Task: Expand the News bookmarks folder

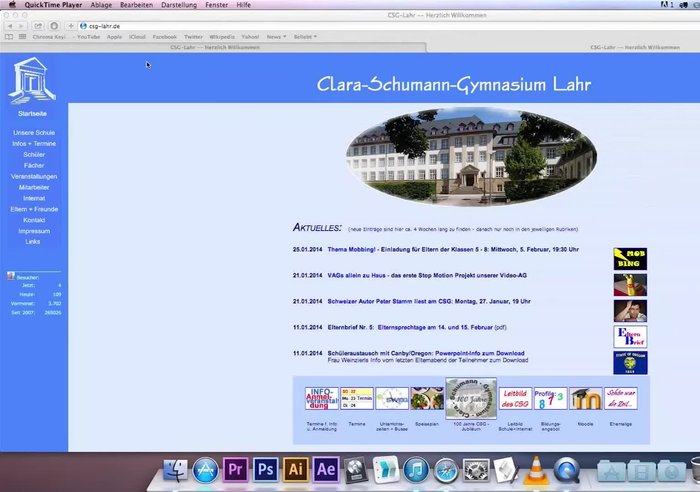Action: click(277, 36)
